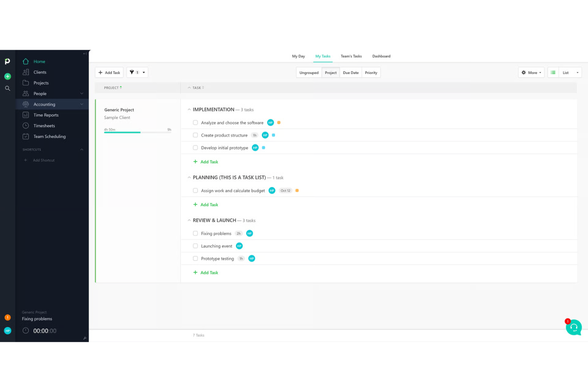Image resolution: width=588 pixels, height=392 pixels.
Task: Mark Analyze and choose the software complete
Action: (x=195, y=122)
